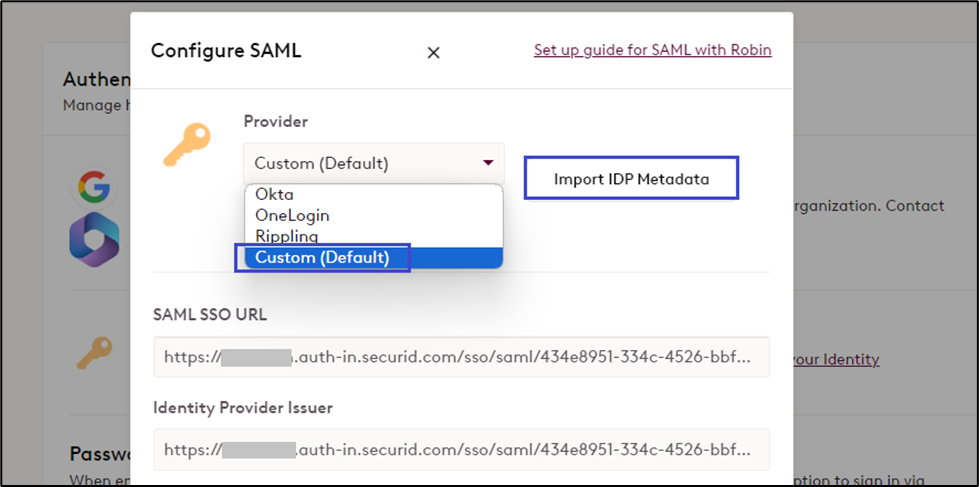Select Okta from the provider list
Screen dimensions: 979x487
tap(274, 194)
